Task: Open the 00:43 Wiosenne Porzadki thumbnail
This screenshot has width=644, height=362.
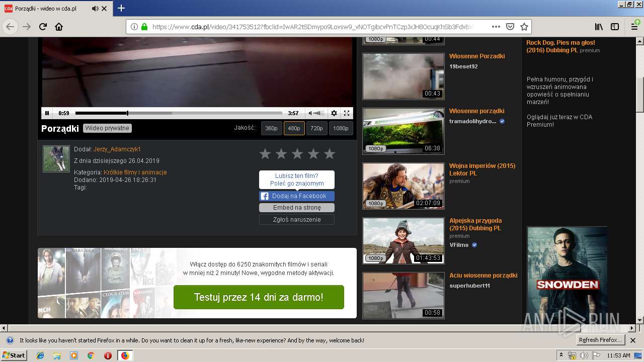Action: point(404,76)
